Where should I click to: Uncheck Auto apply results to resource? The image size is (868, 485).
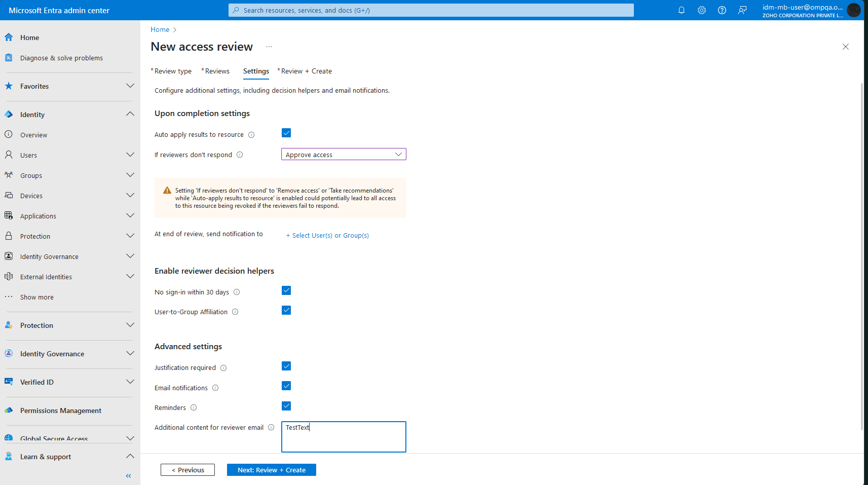click(286, 133)
